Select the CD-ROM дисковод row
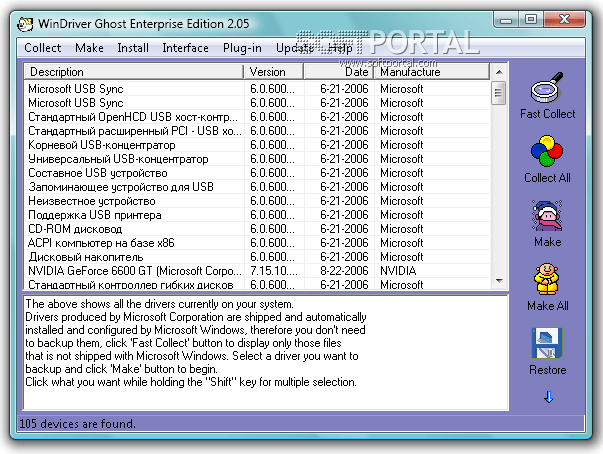This screenshot has width=603, height=454. coord(258,229)
